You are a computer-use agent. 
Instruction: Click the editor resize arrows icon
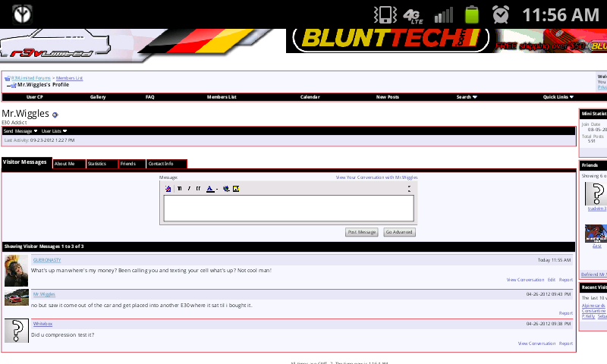point(409,188)
